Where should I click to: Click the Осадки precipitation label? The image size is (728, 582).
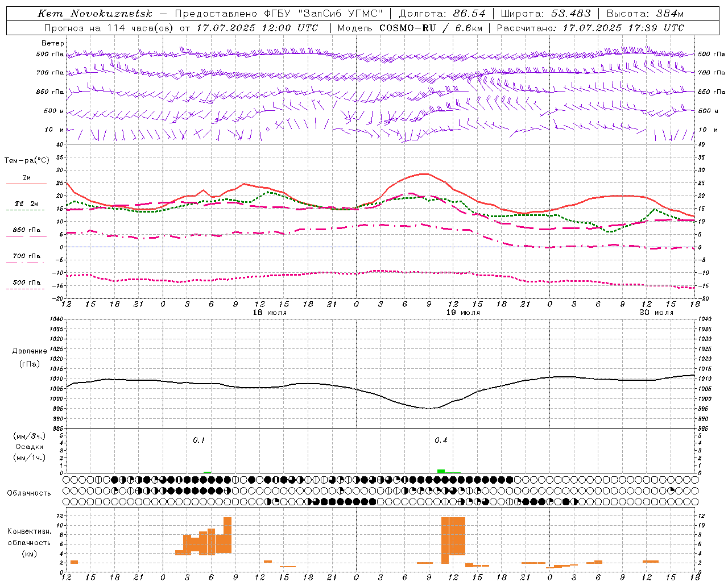(x=30, y=447)
